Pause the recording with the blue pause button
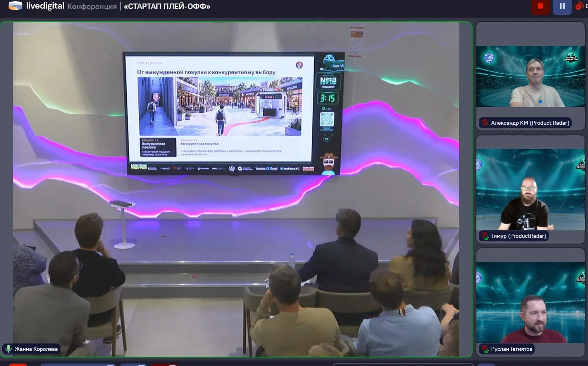The width and height of the screenshot is (588, 366). click(562, 6)
